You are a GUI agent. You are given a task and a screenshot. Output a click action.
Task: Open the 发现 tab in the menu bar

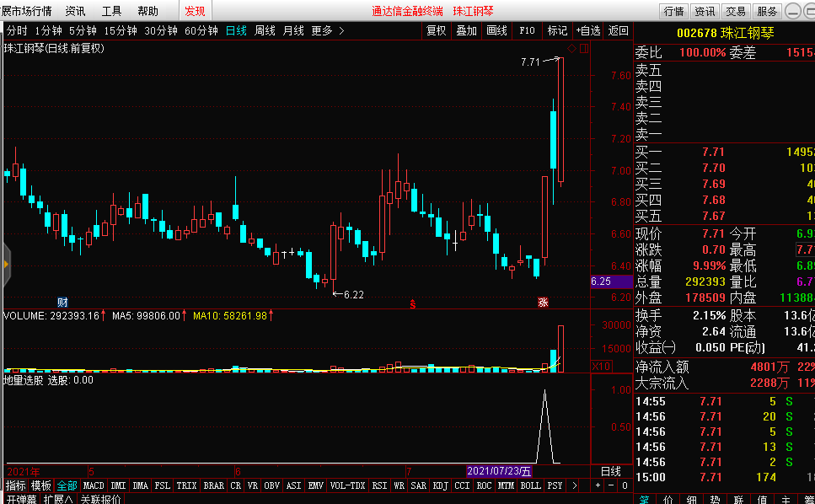(x=195, y=11)
